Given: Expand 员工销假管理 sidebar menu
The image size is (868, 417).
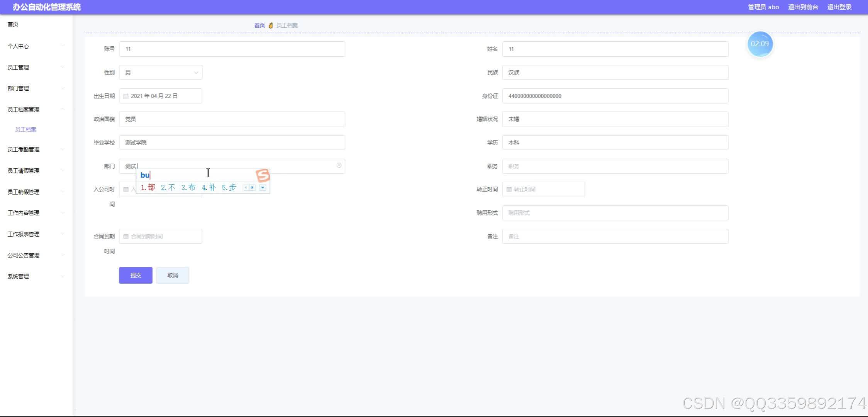Looking at the screenshot, I should [x=36, y=192].
